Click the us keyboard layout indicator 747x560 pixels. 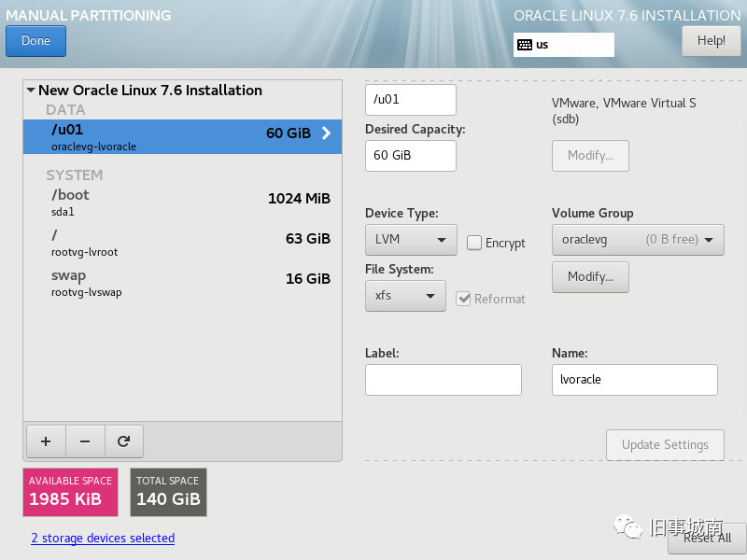point(564,45)
